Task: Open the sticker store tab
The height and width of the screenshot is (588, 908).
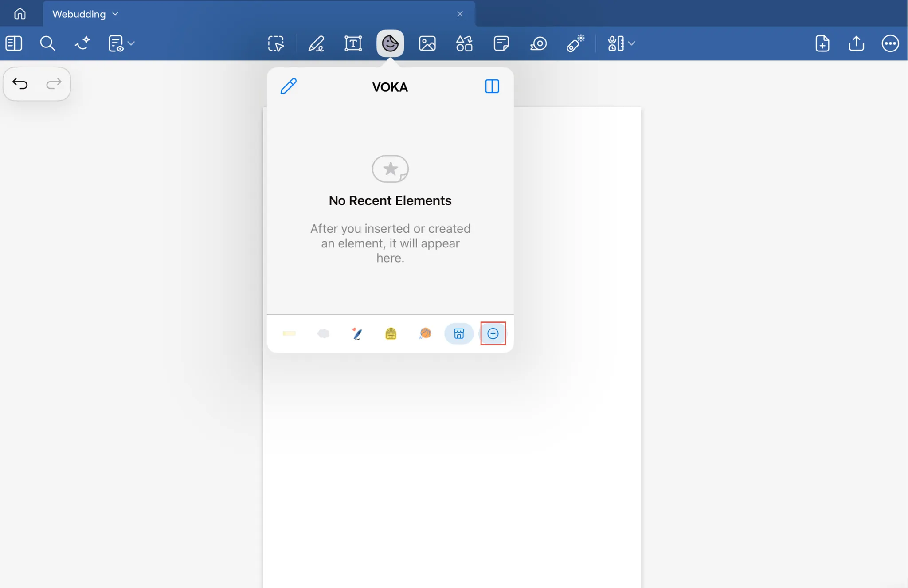Action: [459, 333]
